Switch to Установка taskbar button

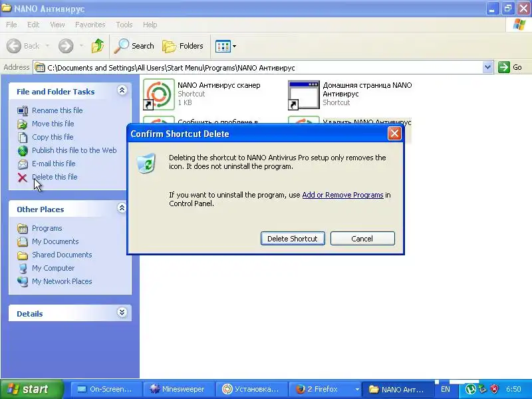(x=253, y=389)
